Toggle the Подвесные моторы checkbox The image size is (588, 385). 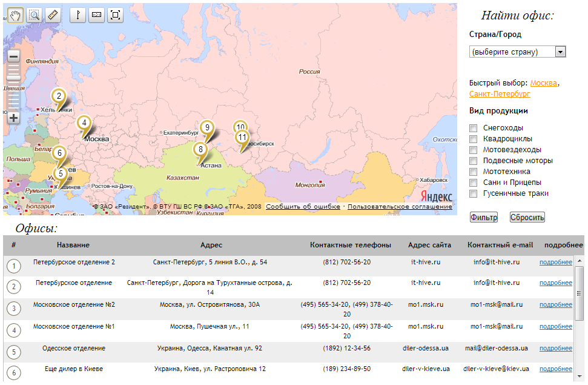coord(474,161)
